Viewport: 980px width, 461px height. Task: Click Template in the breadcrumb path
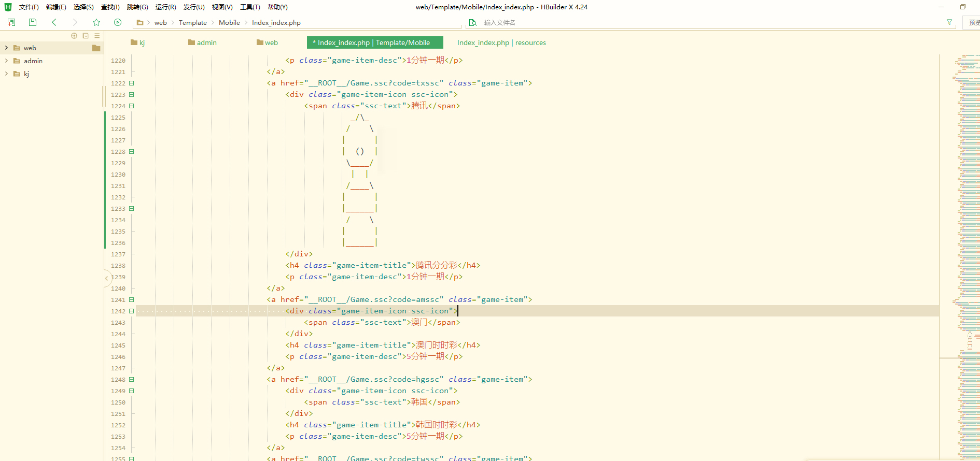point(192,23)
